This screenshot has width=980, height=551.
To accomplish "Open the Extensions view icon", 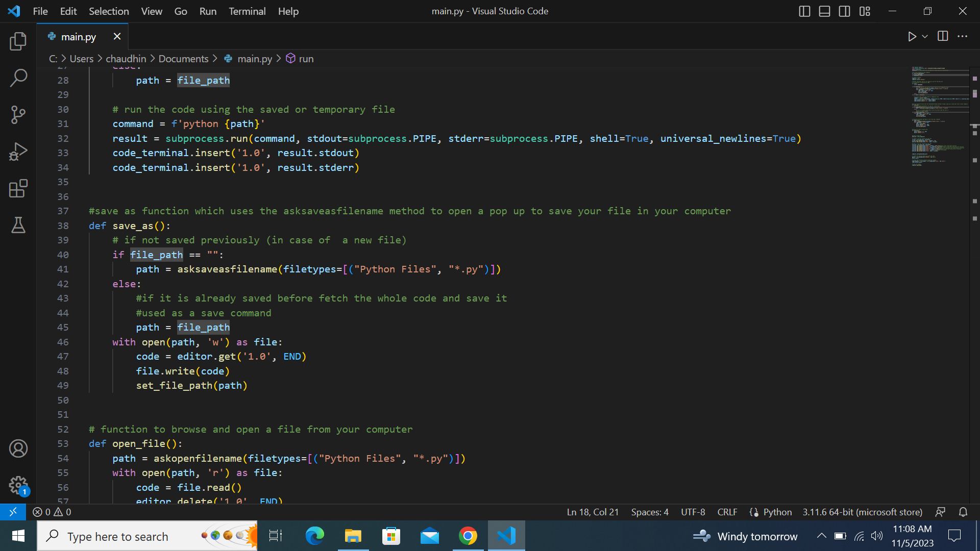I will click(18, 188).
